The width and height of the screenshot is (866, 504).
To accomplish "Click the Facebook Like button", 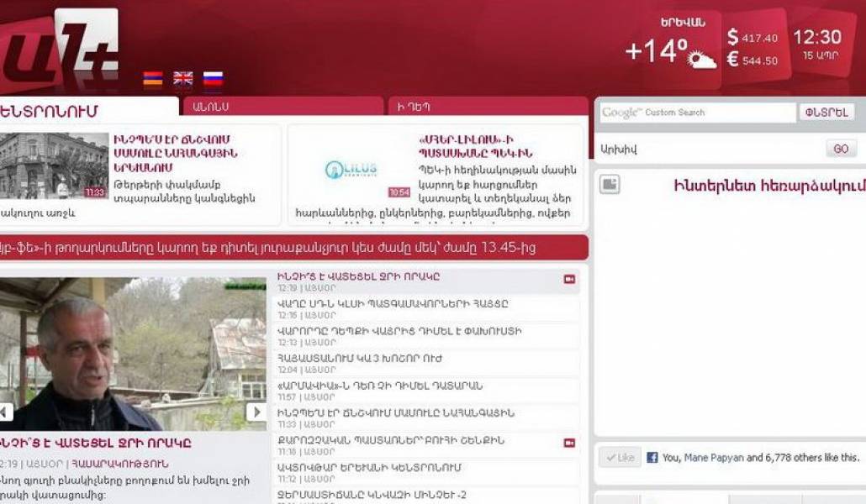I will click(620, 458).
